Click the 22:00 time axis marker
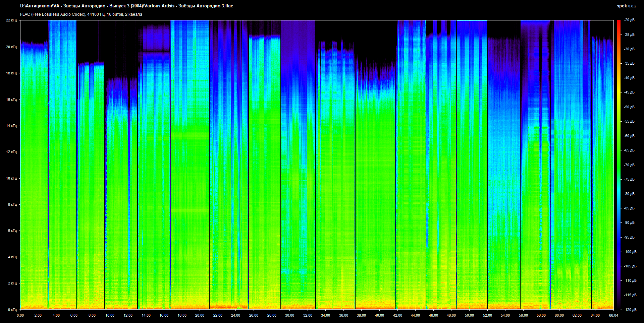Viewport: 644px width, 323px height. click(x=218, y=315)
